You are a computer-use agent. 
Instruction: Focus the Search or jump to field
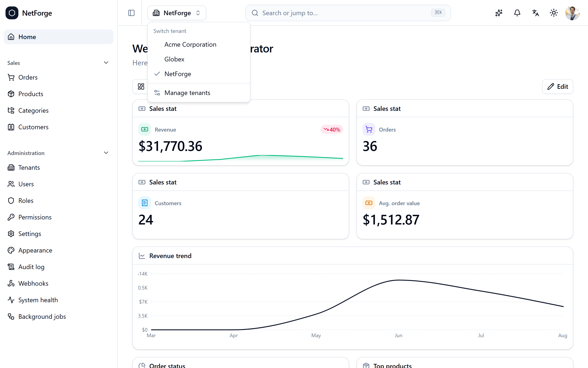[x=348, y=13]
